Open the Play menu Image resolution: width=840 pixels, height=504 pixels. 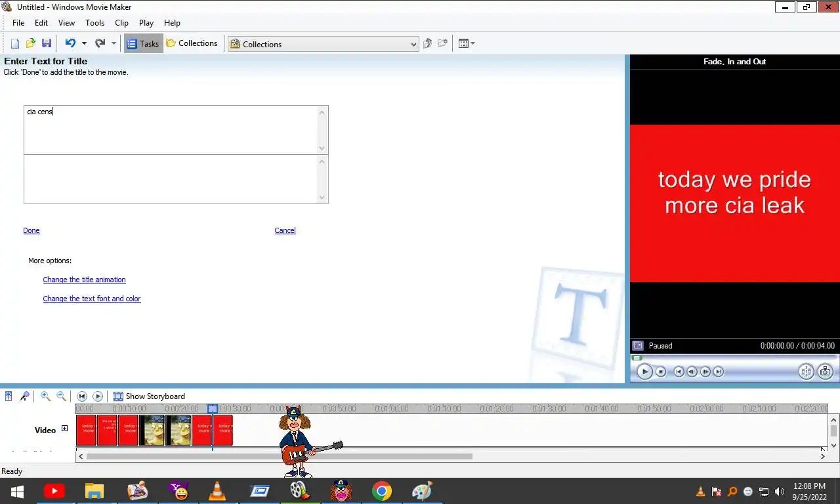(x=146, y=22)
